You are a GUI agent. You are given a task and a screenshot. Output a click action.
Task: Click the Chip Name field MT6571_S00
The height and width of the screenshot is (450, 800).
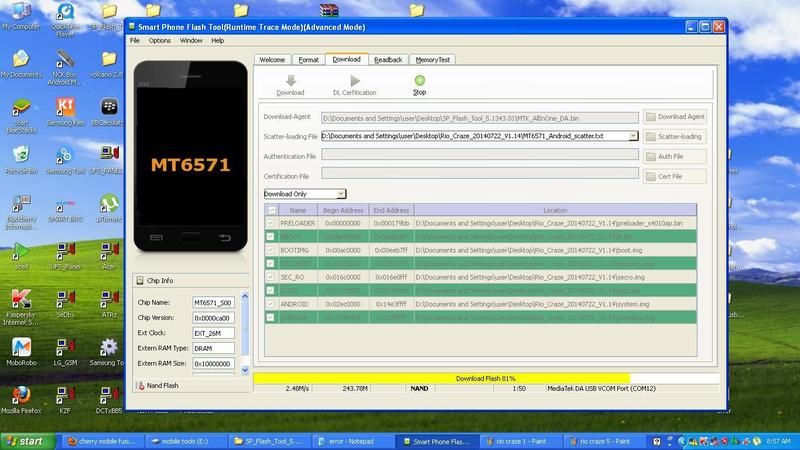pyautogui.click(x=213, y=303)
